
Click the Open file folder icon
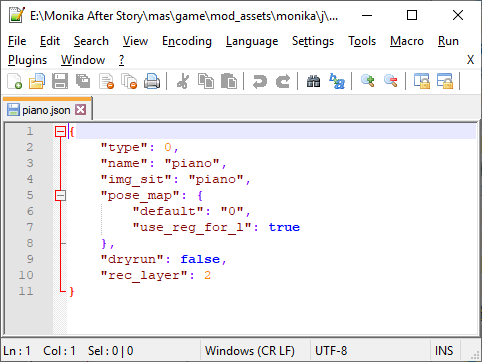[x=37, y=81]
